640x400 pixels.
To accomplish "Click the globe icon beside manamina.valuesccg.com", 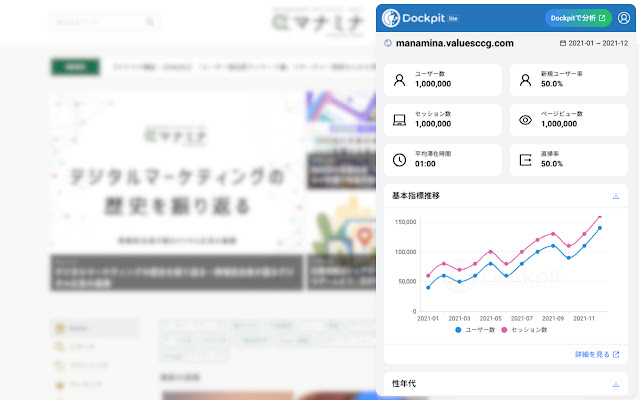I will point(388,43).
